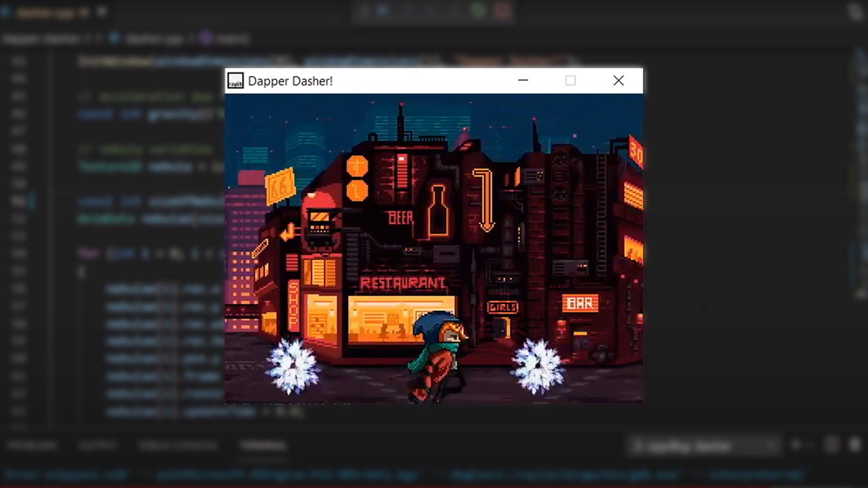Minimize the Dapper Dasher window
The height and width of the screenshot is (488, 868).
pyautogui.click(x=523, y=80)
